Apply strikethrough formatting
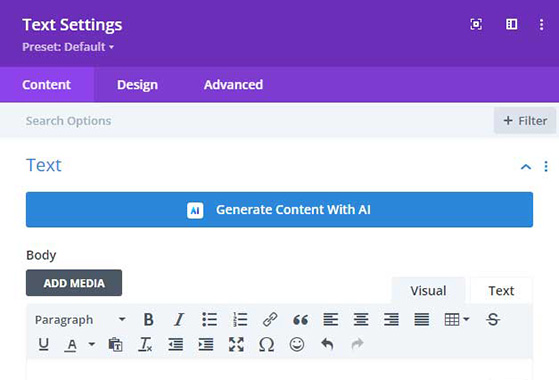Image resolution: width=559 pixels, height=380 pixels. coord(493,319)
